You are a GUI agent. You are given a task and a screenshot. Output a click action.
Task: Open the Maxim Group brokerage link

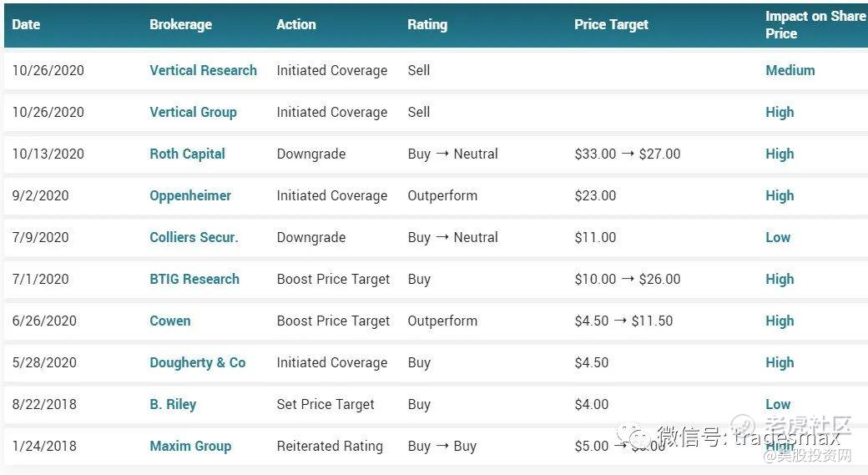click(x=190, y=447)
